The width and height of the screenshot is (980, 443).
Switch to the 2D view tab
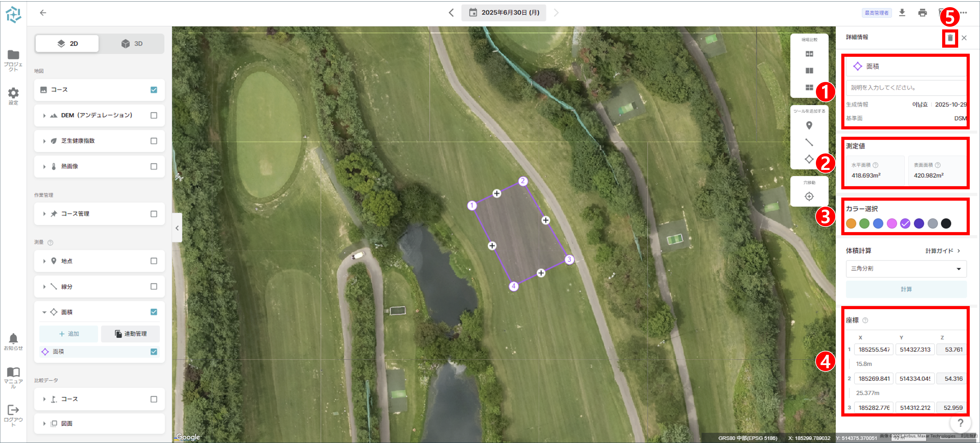pos(67,43)
